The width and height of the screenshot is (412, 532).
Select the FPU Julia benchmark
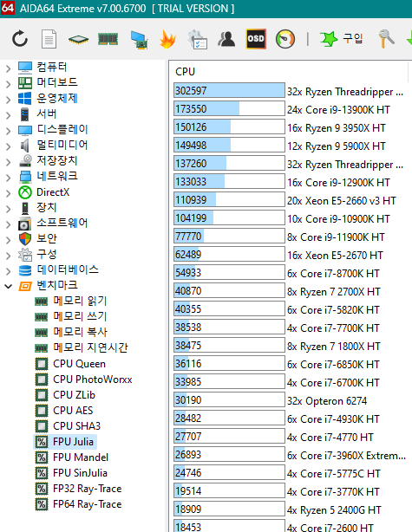tap(73, 442)
